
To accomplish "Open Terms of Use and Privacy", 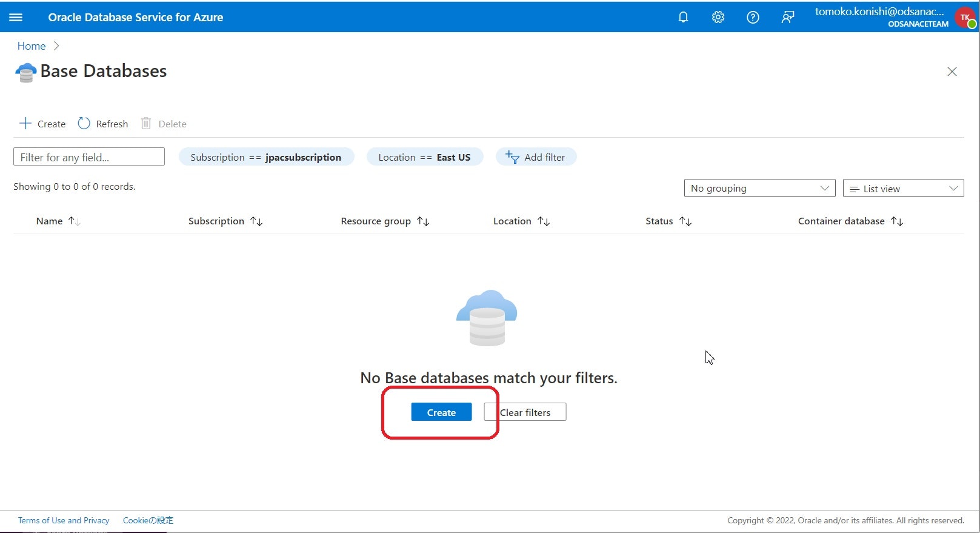I will [64, 520].
